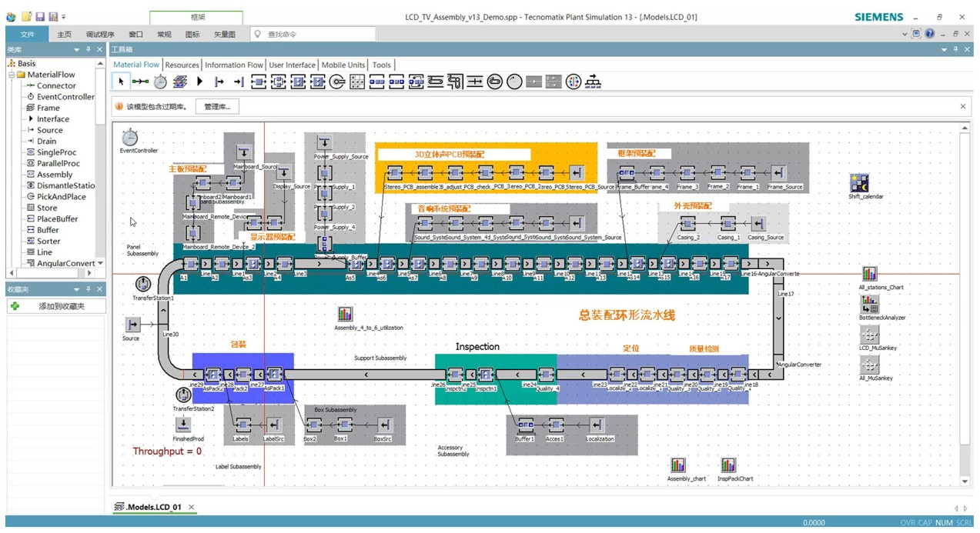
Task: Select the pointer tool in the toolbox
Action: (x=121, y=82)
